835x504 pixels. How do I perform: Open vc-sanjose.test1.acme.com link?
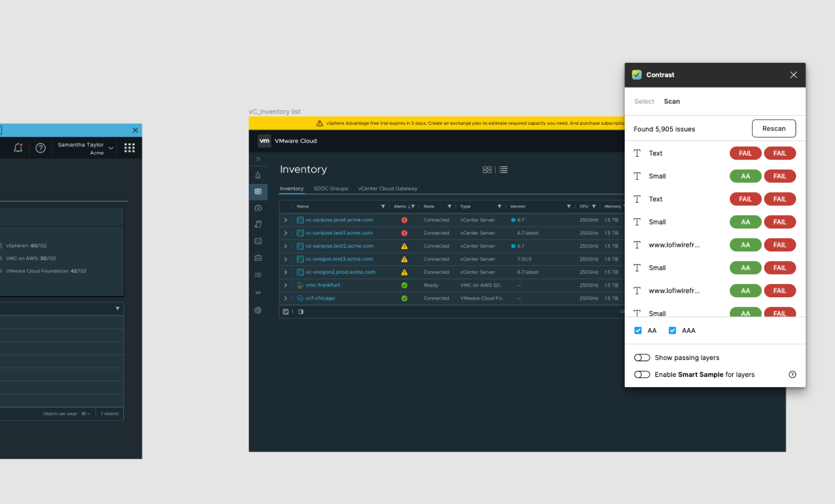(x=339, y=233)
